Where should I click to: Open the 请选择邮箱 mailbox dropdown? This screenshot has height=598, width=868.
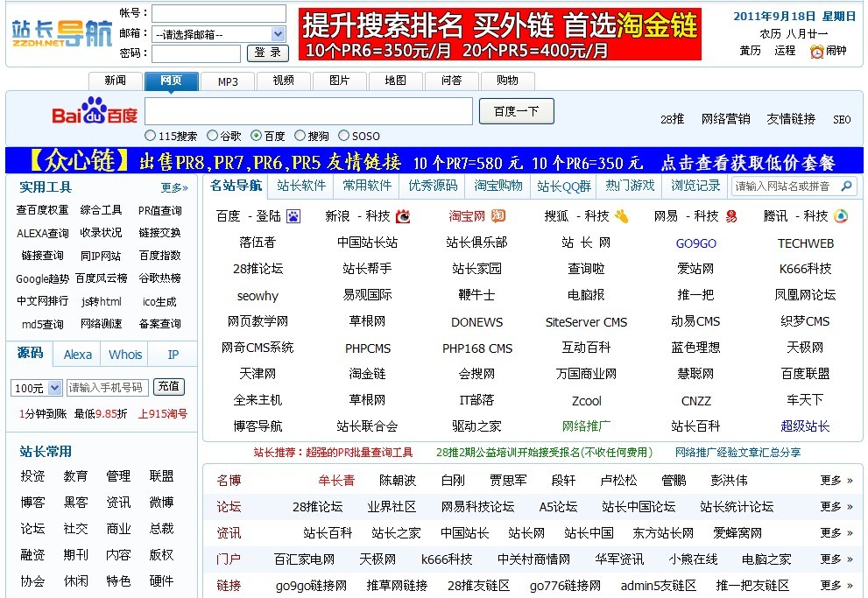point(219,34)
